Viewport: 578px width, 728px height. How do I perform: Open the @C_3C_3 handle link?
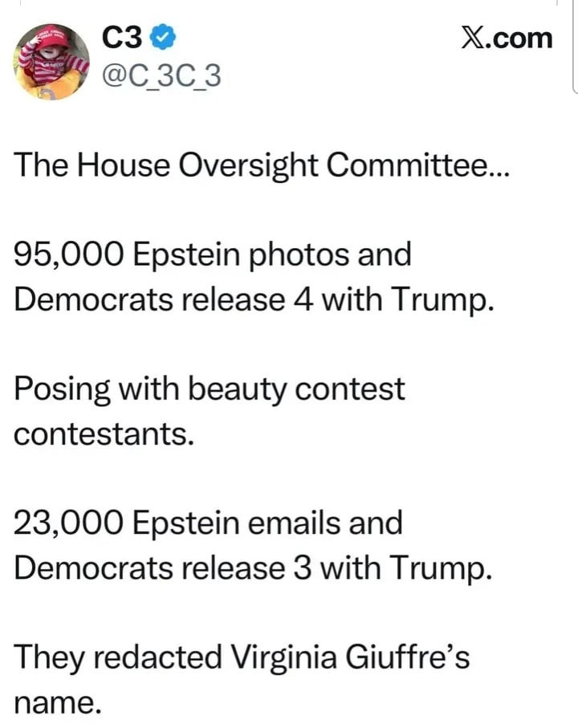161,78
